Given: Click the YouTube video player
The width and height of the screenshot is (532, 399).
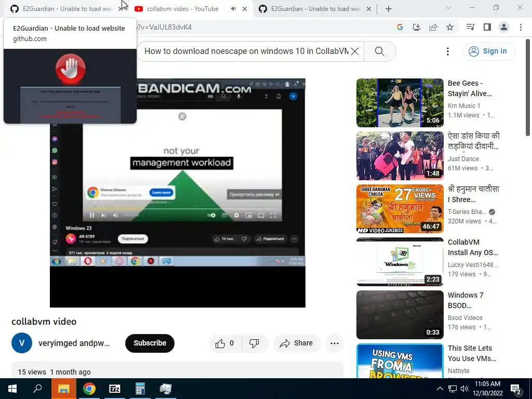Looking at the screenshot, I should (178, 193).
